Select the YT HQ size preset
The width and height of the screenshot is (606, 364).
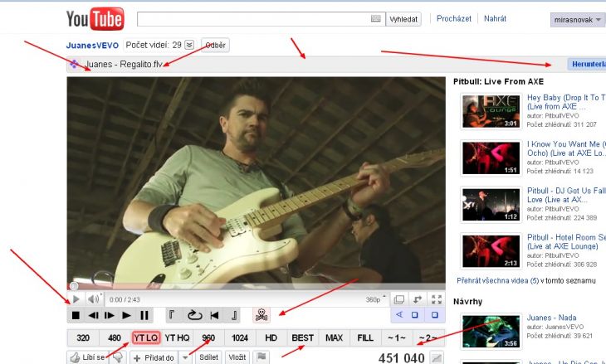tap(177, 337)
